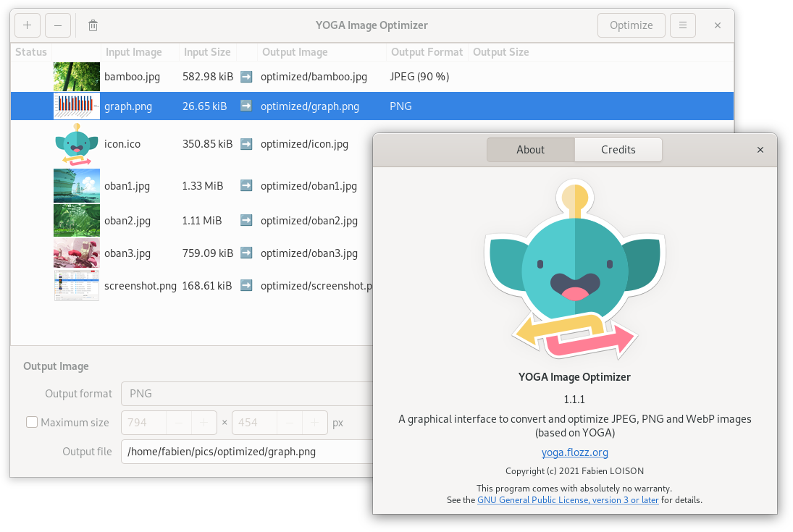Image resolution: width=793 pixels, height=532 pixels.
Task: Click the Output file path field
Action: click(x=246, y=452)
